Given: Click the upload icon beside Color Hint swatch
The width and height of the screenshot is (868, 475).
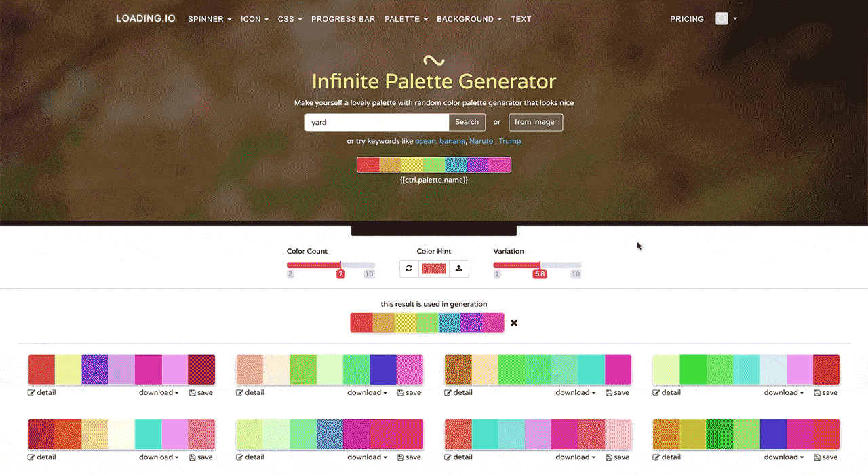Looking at the screenshot, I should [458, 268].
